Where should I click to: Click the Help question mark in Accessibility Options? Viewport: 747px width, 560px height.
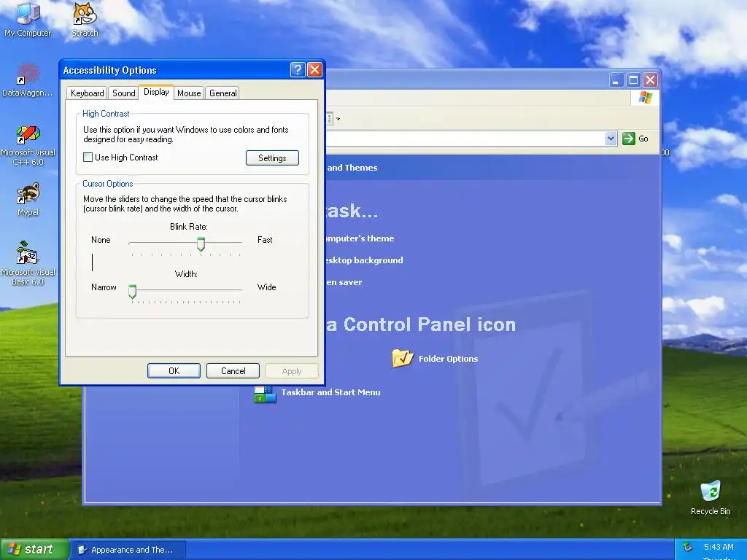coord(298,70)
